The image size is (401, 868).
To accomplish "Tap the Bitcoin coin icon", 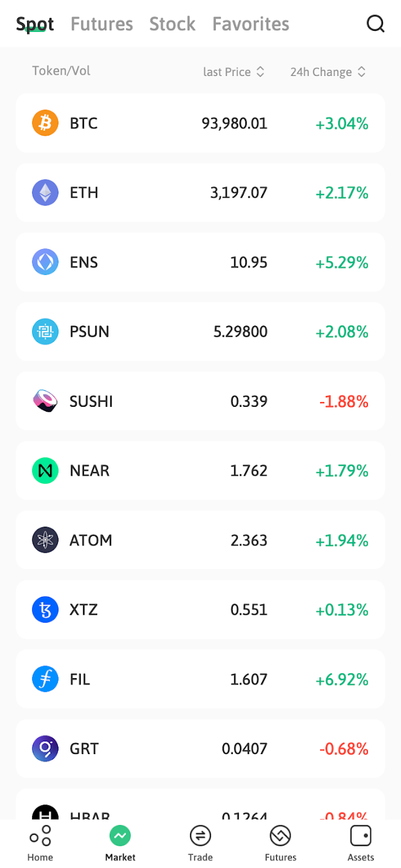I will tap(45, 124).
